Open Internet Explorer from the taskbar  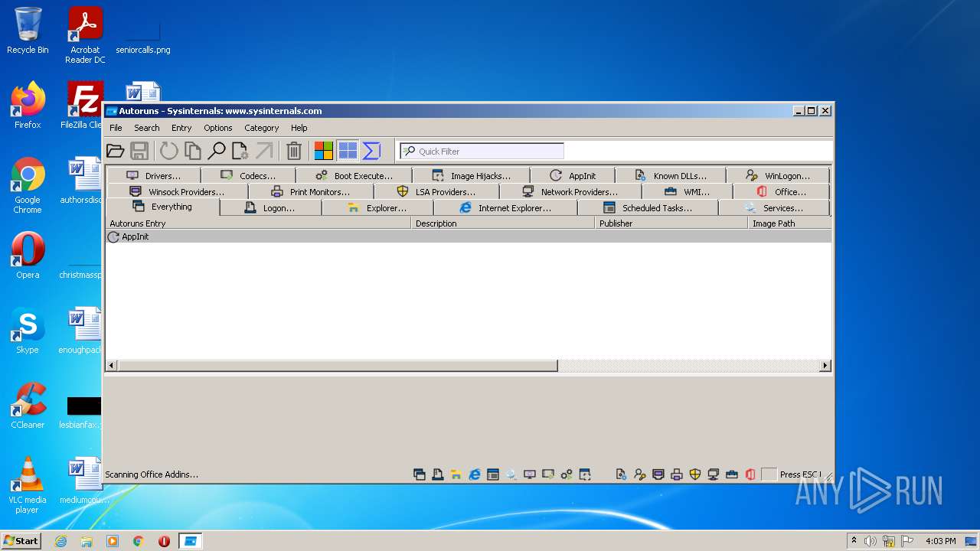pos(60,541)
